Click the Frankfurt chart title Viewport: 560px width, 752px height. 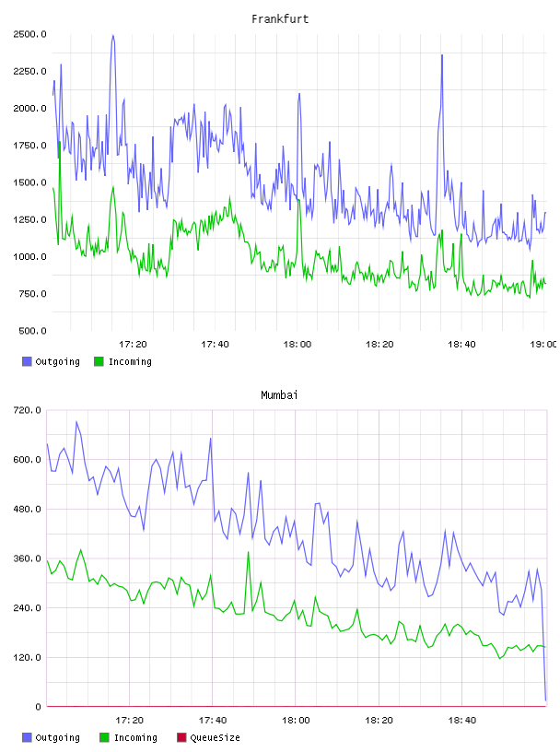tap(280, 19)
